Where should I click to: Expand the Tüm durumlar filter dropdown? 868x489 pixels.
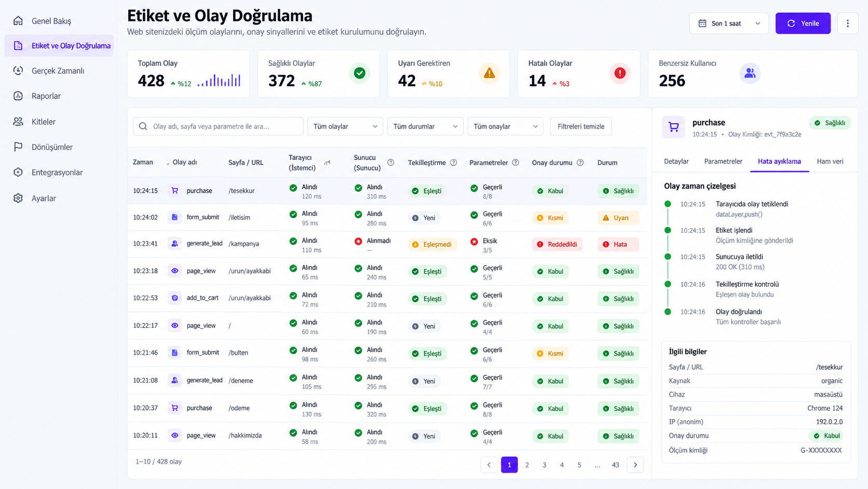click(x=425, y=126)
